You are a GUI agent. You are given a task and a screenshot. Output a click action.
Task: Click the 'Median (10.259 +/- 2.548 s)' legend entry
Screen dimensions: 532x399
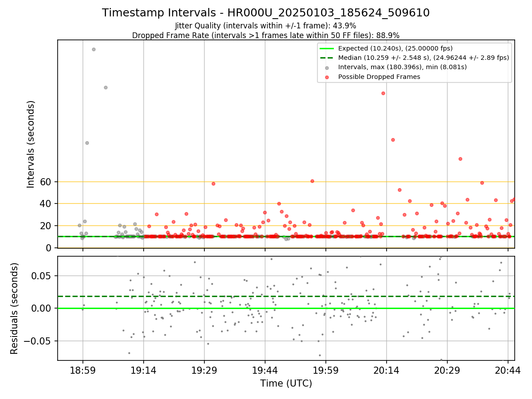click(x=423, y=58)
